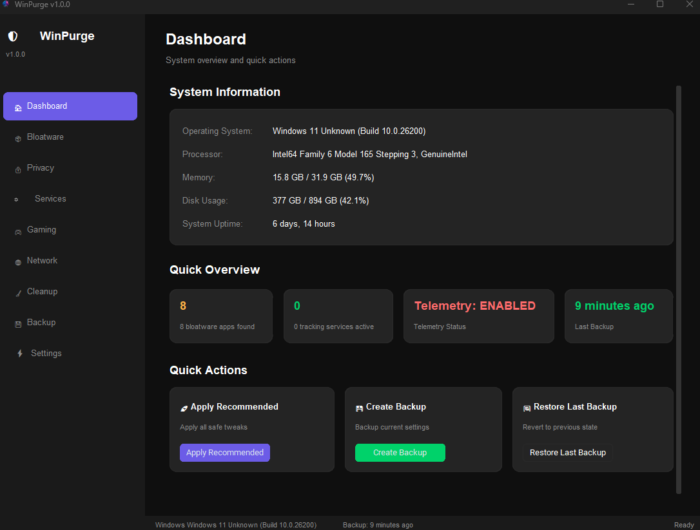The width and height of the screenshot is (700, 530).
Task: Click the 9 minutes ago backup text
Action: (x=614, y=306)
